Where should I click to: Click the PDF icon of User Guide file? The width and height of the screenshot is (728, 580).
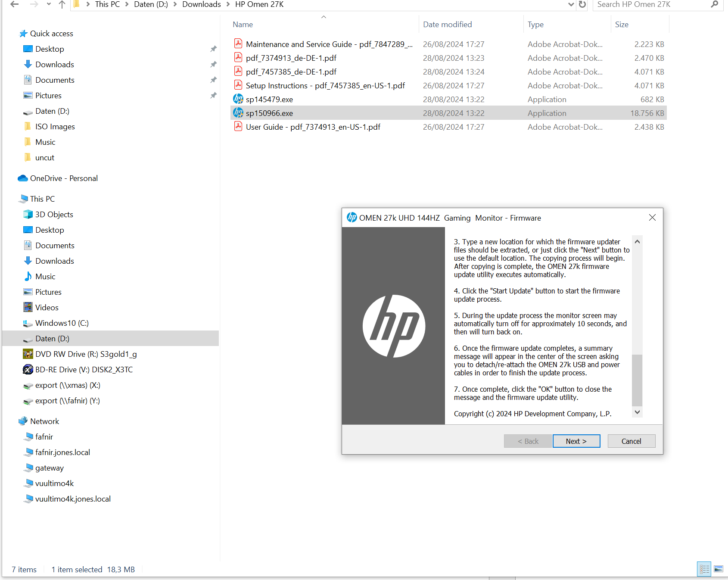(238, 127)
